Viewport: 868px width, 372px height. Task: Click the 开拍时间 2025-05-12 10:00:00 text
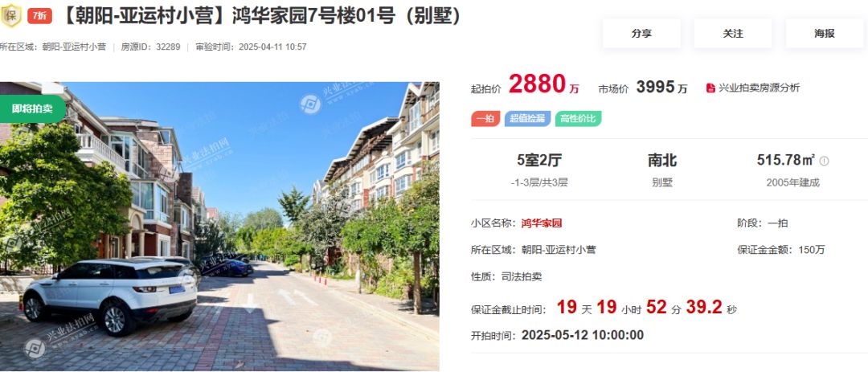point(558,335)
